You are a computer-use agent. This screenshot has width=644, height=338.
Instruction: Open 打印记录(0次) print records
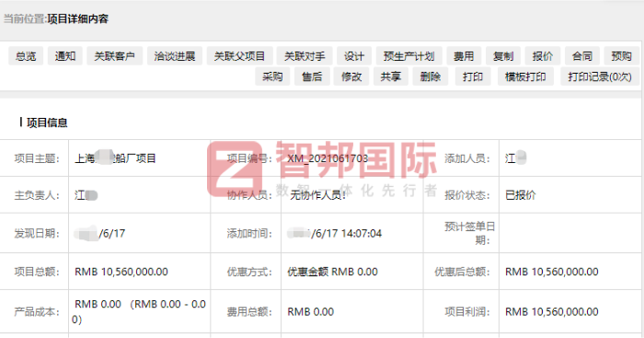click(600, 76)
